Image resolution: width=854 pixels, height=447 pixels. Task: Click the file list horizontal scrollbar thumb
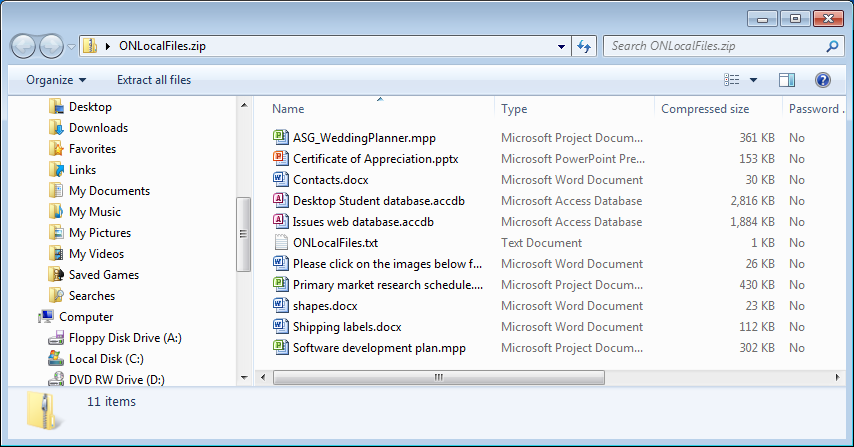click(438, 377)
